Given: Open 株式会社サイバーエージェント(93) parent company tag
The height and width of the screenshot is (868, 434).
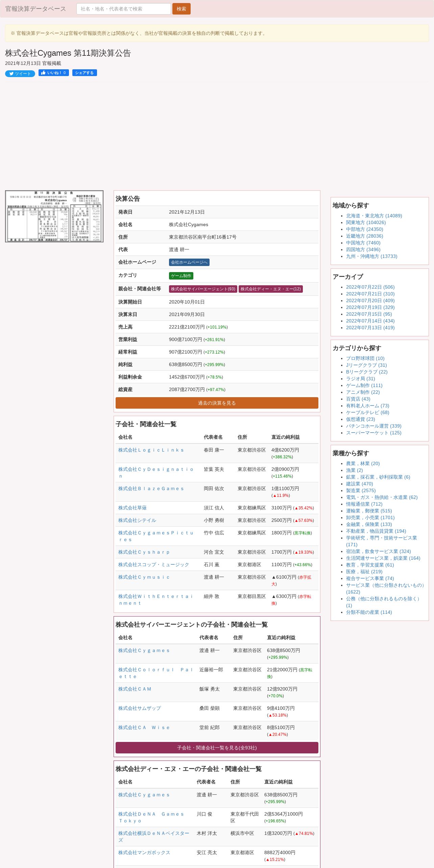Looking at the screenshot, I should (203, 289).
